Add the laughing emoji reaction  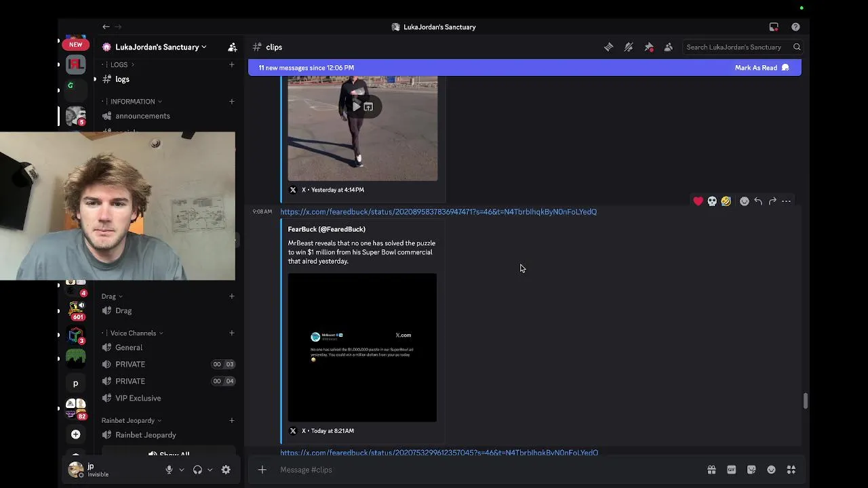click(x=726, y=201)
